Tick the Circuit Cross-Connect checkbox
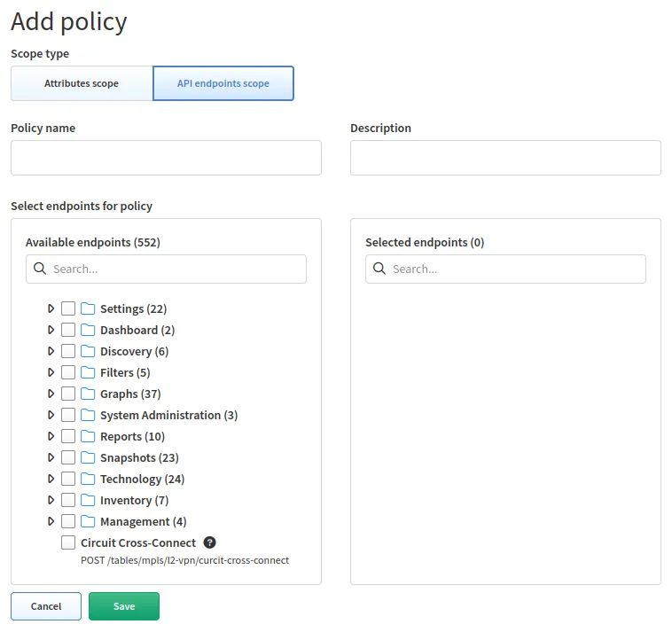The height and width of the screenshot is (632, 672). (68, 542)
